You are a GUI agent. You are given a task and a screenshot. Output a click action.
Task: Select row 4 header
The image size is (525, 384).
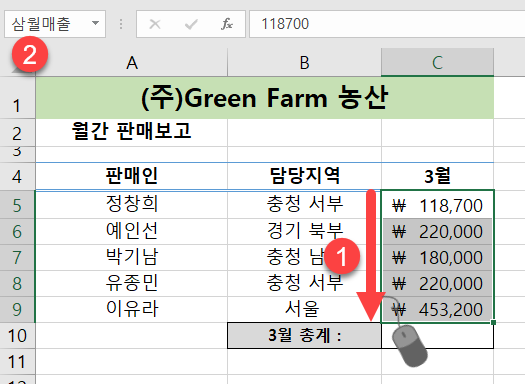pos(17,176)
